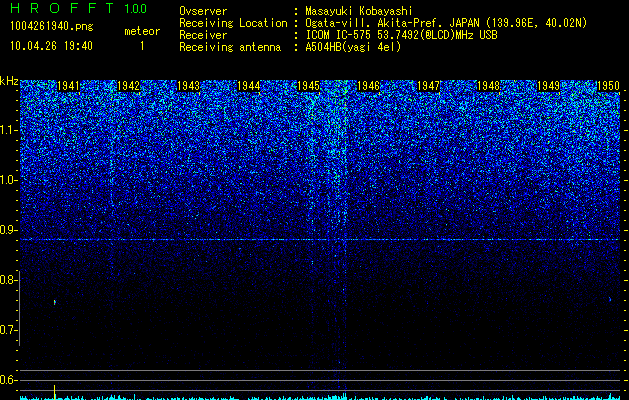
Task: Click the 1947 time marker
Action: pyautogui.click(x=428, y=86)
